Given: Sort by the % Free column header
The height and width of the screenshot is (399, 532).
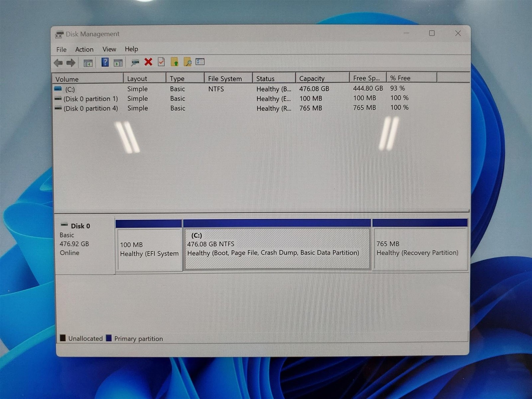Looking at the screenshot, I should (x=412, y=78).
